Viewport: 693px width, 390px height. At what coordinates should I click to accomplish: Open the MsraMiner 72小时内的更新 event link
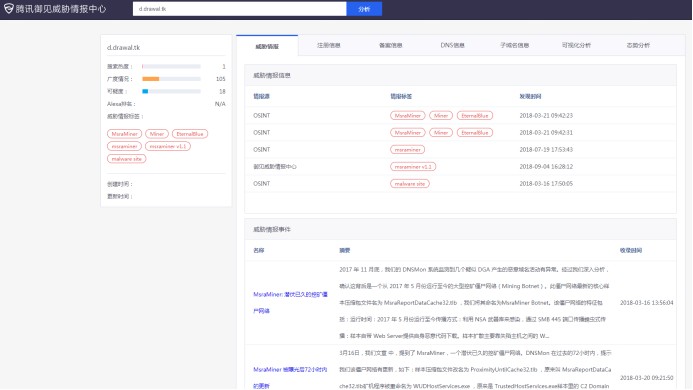pos(290,378)
